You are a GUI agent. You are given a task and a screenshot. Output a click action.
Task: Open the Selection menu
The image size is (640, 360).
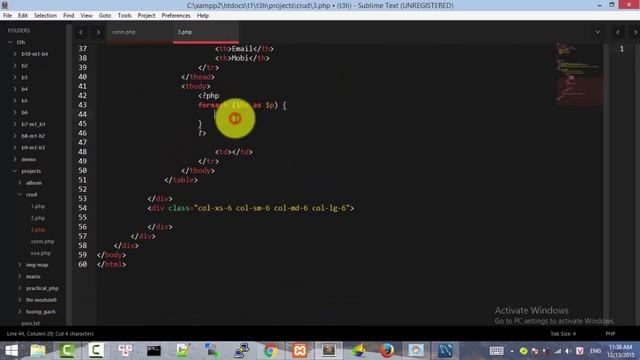coord(45,16)
